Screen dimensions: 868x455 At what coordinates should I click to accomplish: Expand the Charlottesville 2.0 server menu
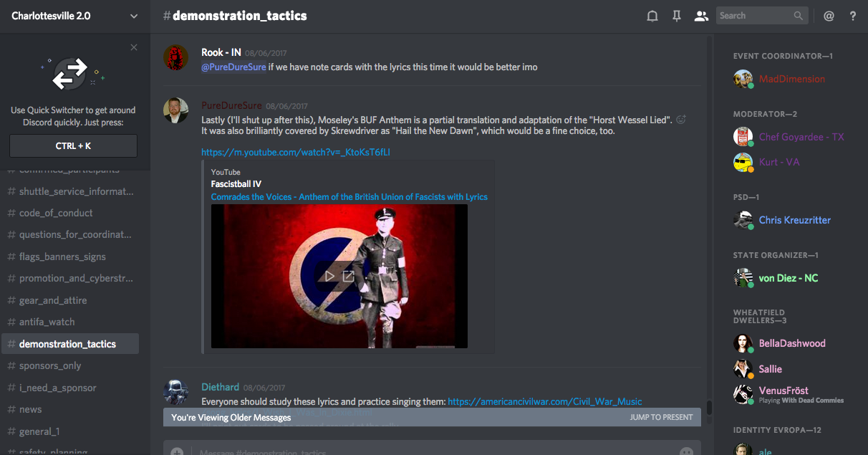(x=134, y=16)
